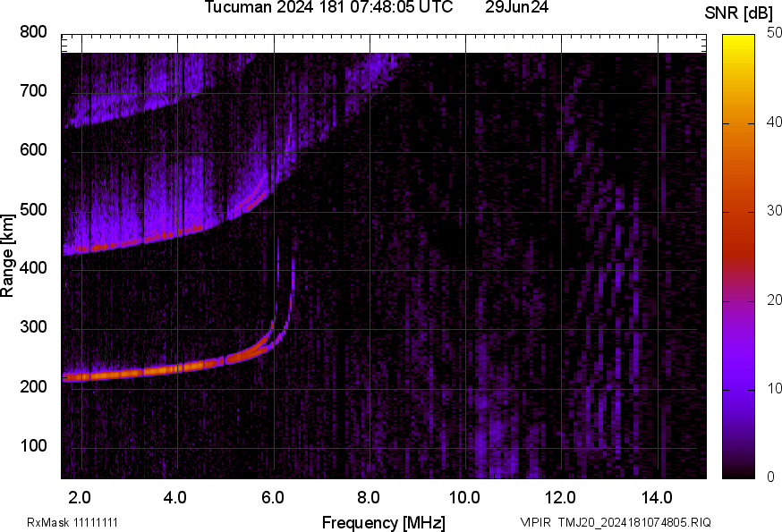Click the 'Range [km]' axis label

(7, 256)
